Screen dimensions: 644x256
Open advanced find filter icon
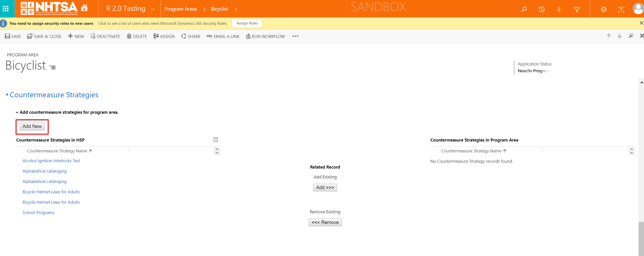577,9
